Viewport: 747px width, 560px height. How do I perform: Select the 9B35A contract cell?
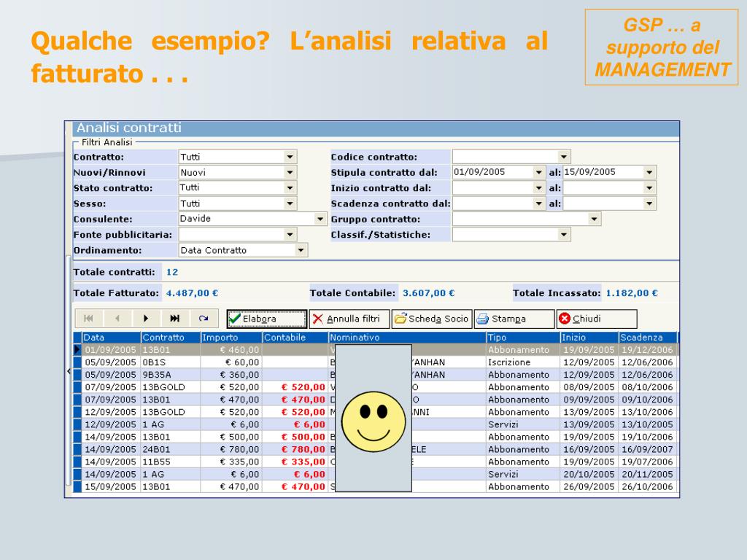[171, 375]
